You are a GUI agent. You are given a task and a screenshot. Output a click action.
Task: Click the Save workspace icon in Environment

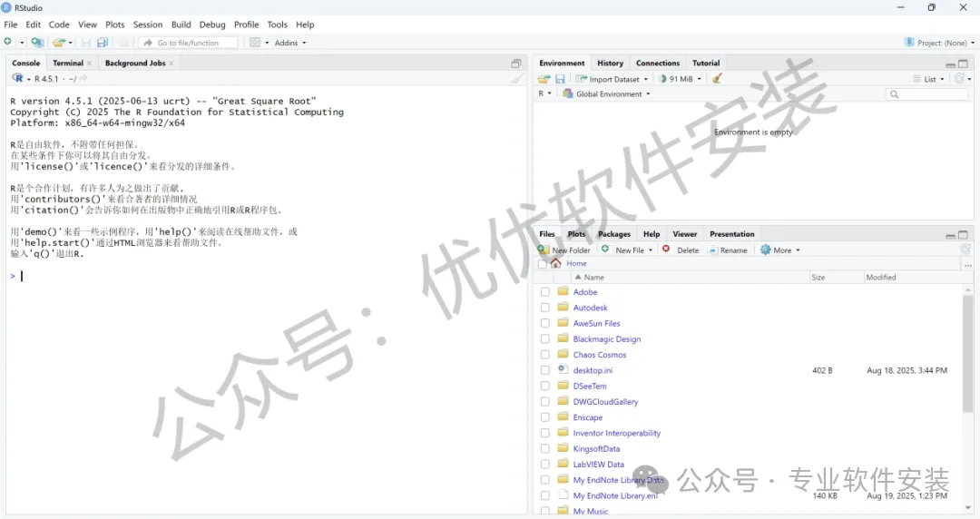tap(560, 79)
